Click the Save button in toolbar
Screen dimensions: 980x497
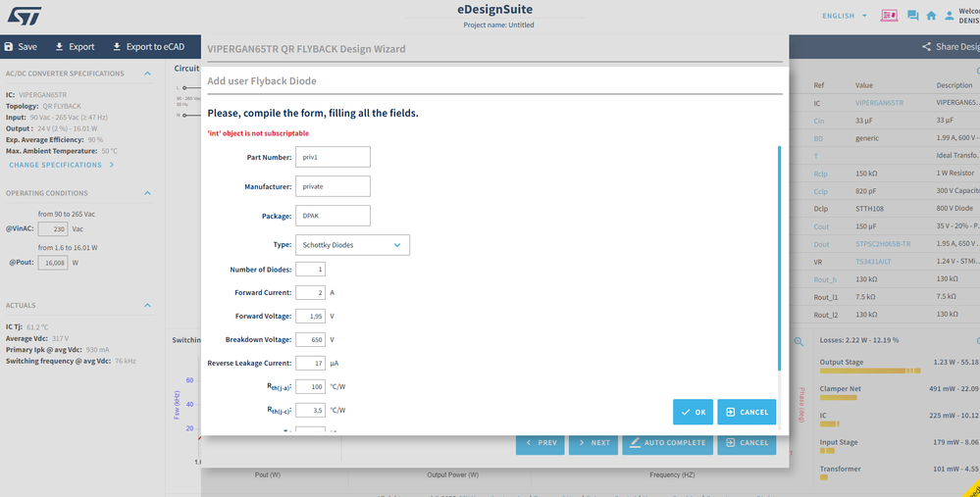pyautogui.click(x=21, y=47)
